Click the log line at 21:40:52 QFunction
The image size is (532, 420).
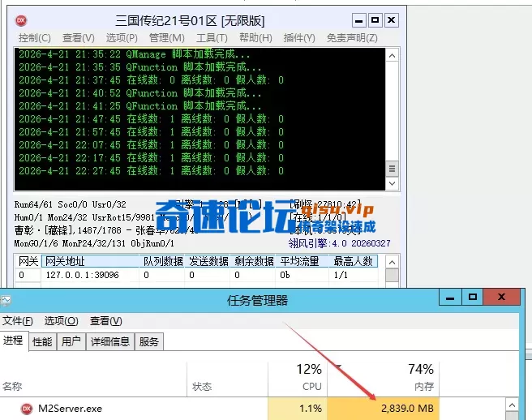[139, 93]
